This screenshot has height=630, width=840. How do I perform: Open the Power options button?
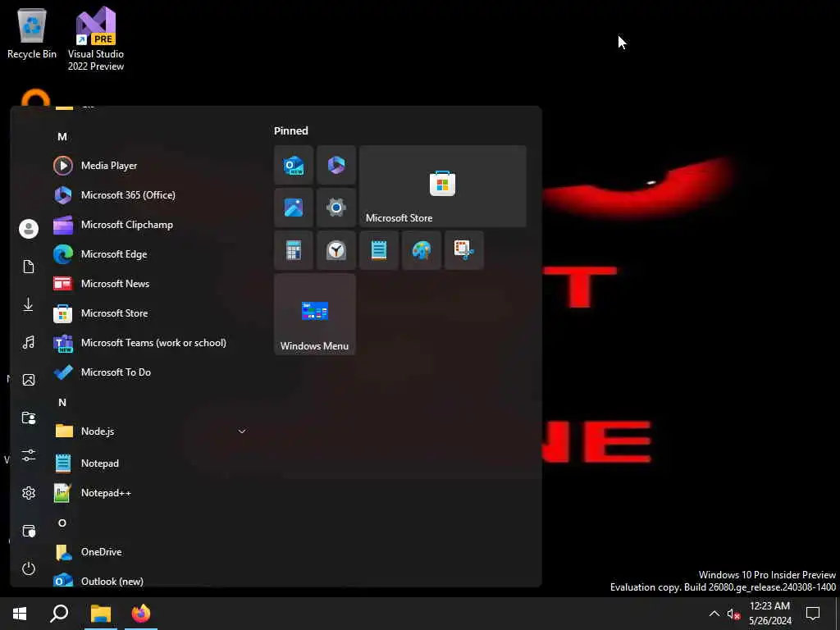coord(29,568)
